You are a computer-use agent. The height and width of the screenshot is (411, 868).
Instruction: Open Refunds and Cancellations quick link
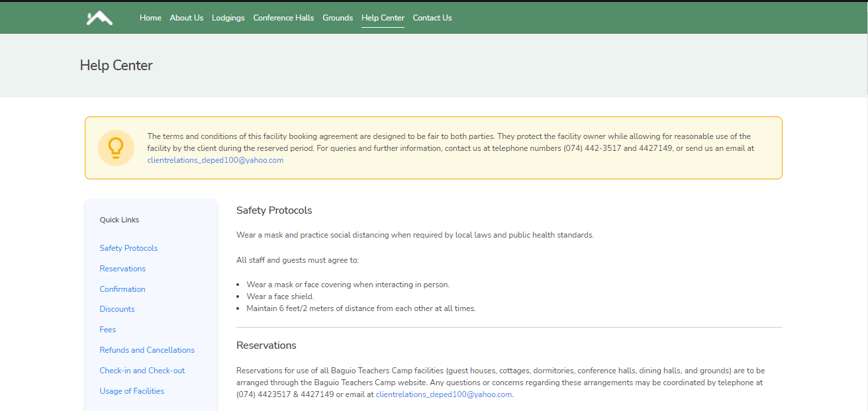[x=147, y=350]
